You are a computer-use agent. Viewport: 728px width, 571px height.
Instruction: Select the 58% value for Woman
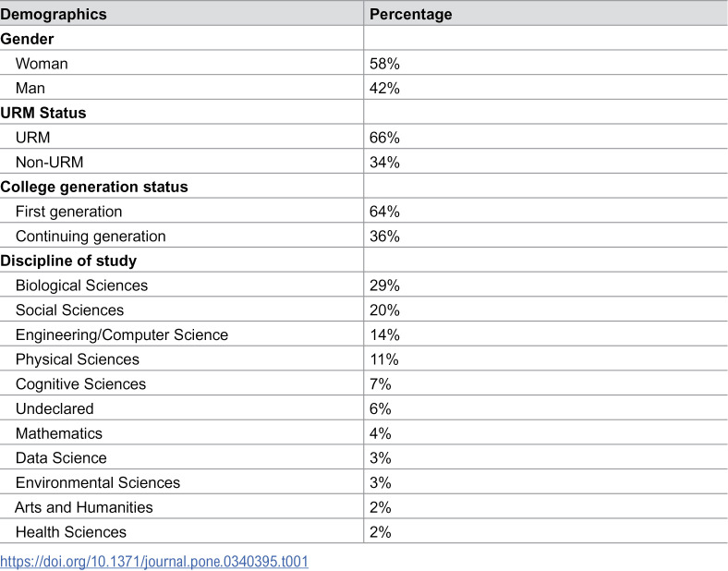[x=384, y=64]
